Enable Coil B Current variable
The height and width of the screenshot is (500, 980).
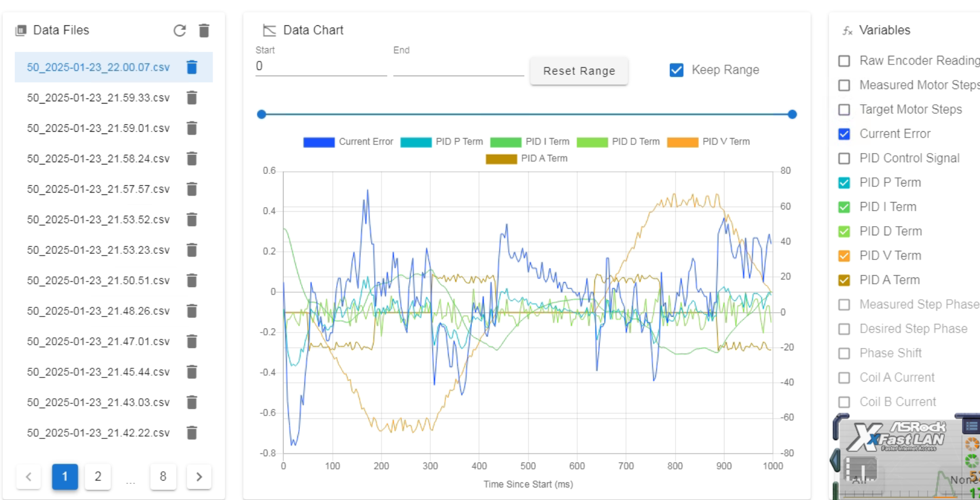click(844, 402)
